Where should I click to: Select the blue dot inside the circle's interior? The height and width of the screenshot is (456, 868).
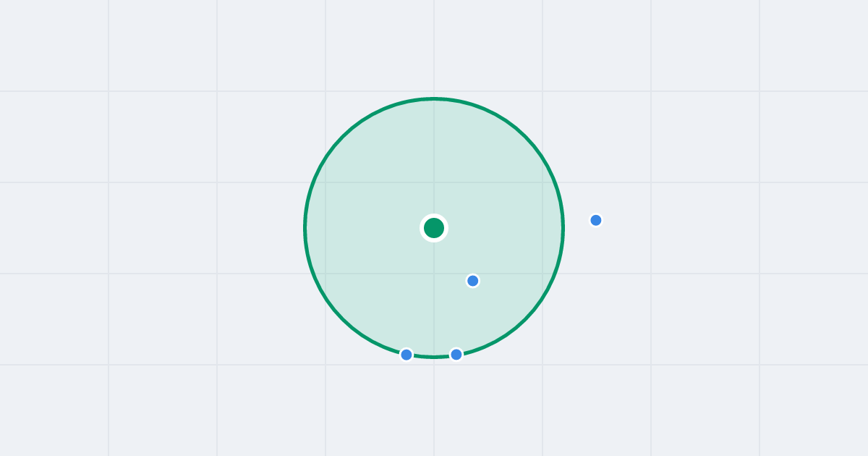473,281
